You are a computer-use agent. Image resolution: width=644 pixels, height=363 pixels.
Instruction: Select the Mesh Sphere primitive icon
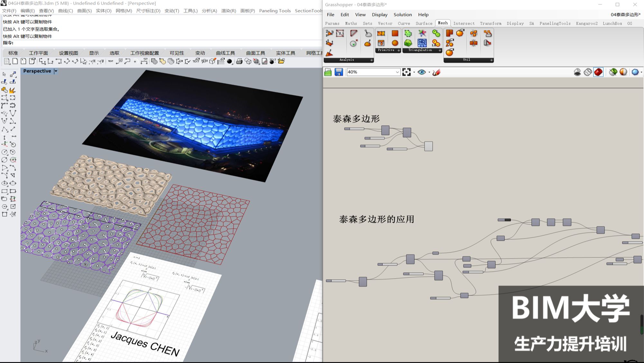pos(395,43)
